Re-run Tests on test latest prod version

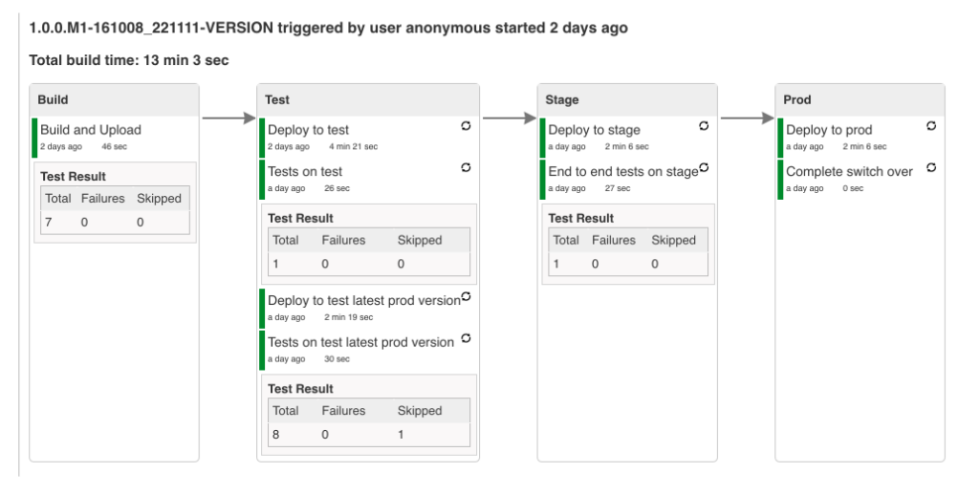(466, 338)
